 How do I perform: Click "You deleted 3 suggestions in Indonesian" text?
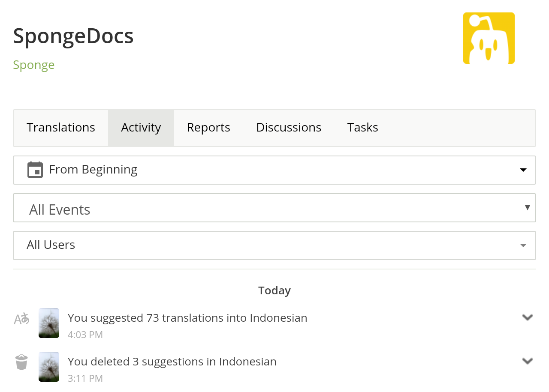pos(172,362)
